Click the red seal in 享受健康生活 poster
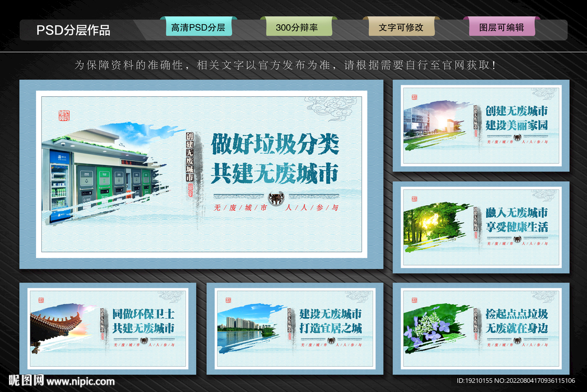The width and height of the screenshot is (587, 392). pyautogui.click(x=414, y=199)
